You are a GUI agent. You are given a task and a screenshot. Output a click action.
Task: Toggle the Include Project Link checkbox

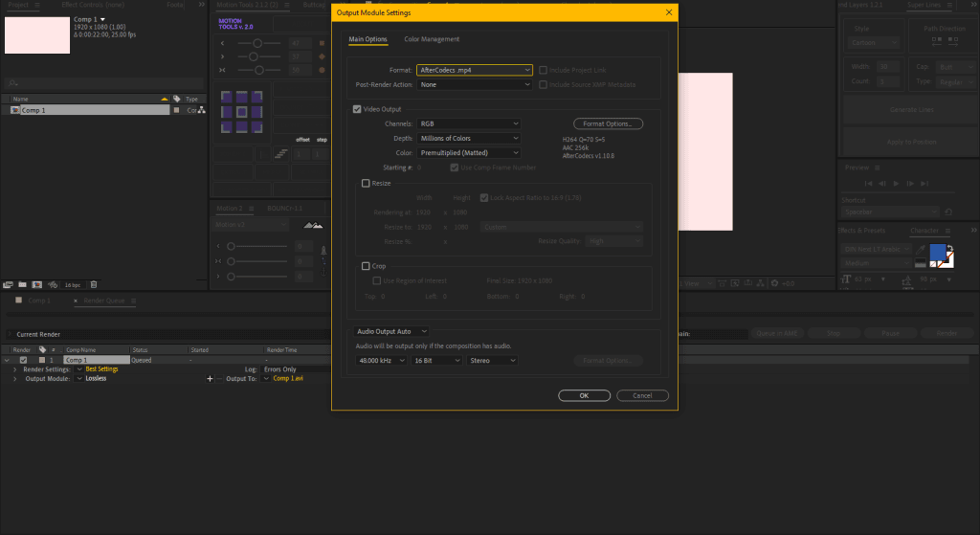[544, 70]
